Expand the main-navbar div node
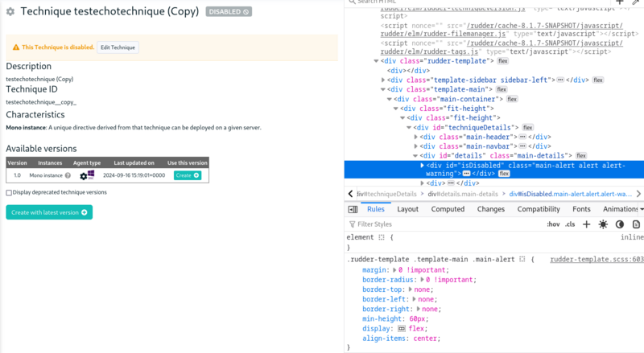Viewport: 644px width, 353px height. pos(415,146)
